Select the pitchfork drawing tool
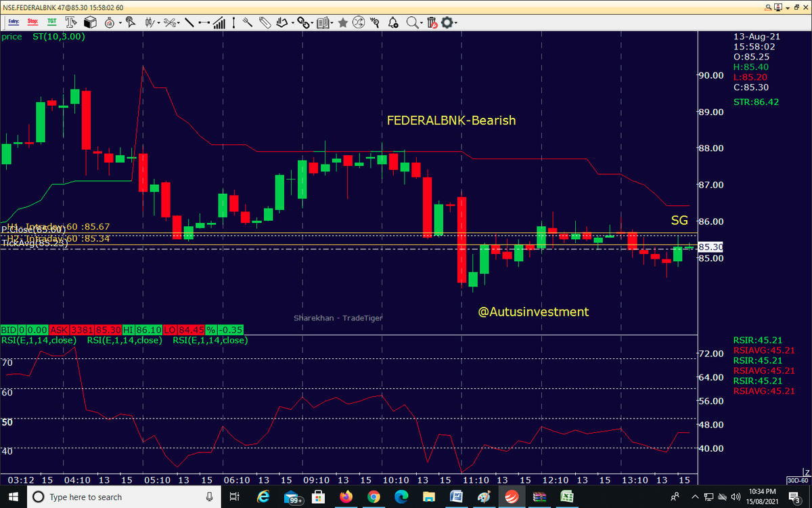The height and width of the screenshot is (508, 812). [x=248, y=22]
